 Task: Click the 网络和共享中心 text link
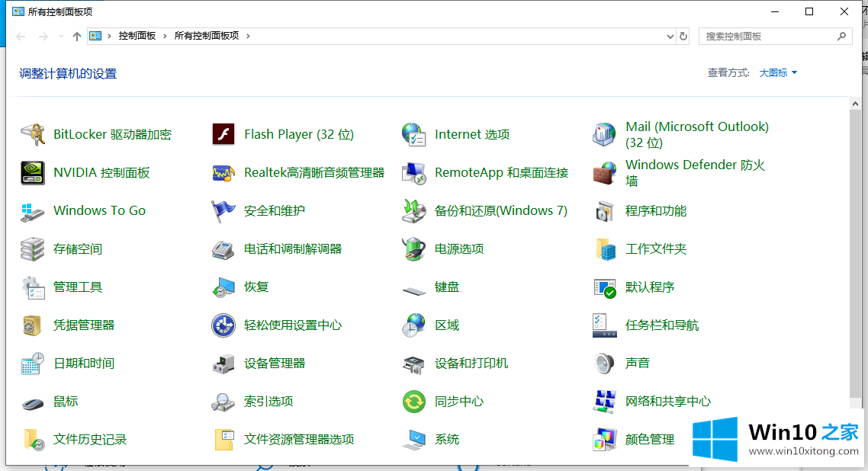pyautogui.click(x=668, y=402)
